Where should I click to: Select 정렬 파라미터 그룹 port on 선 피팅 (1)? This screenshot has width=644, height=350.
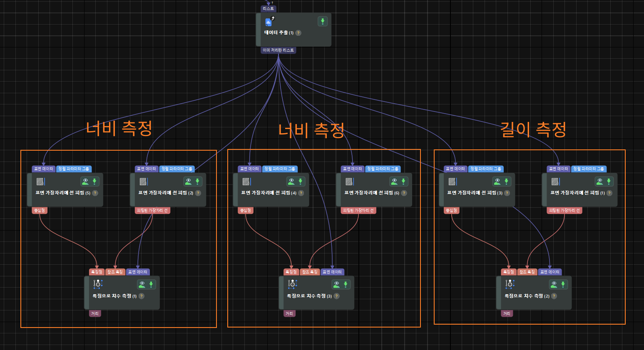point(589,169)
